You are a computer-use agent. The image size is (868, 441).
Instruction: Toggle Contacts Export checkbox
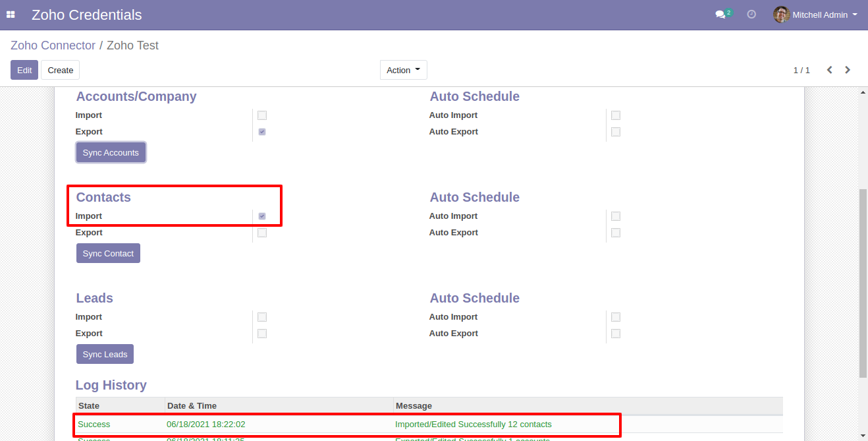[262, 233]
